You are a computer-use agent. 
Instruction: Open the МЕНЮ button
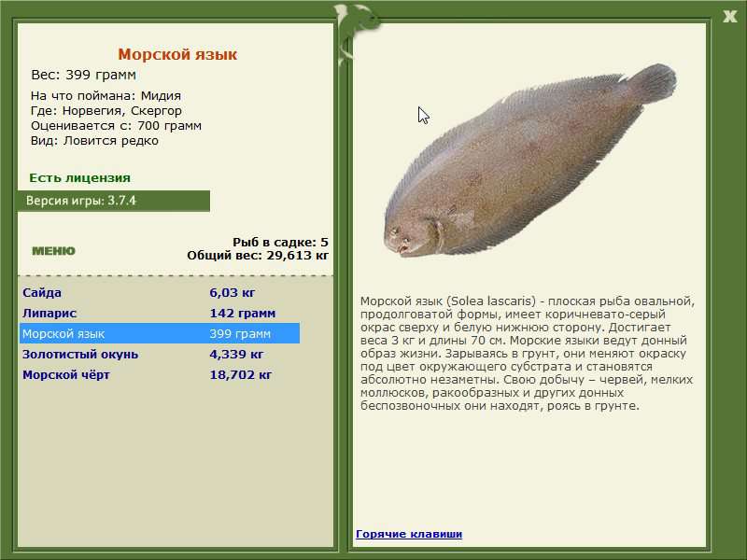tap(53, 251)
